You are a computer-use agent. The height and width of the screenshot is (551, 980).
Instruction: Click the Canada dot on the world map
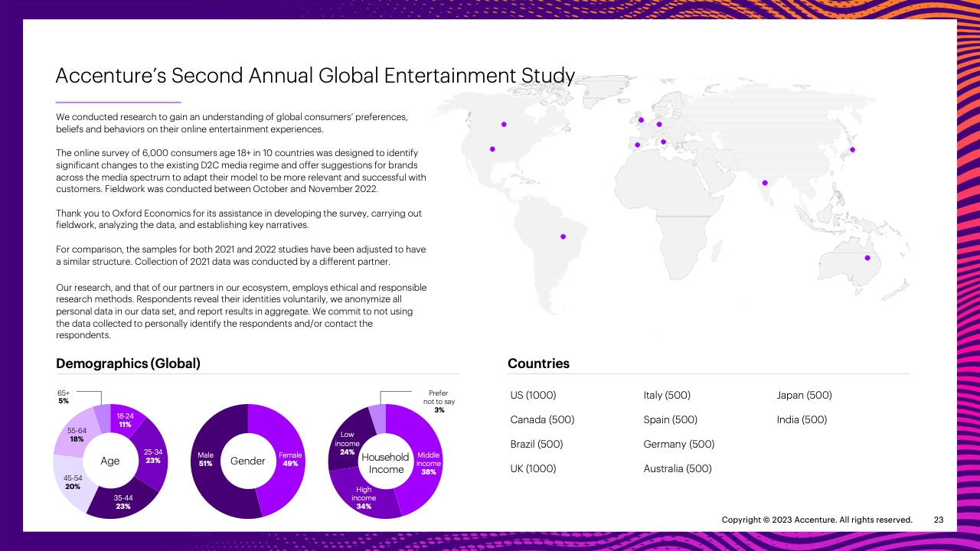504,124
